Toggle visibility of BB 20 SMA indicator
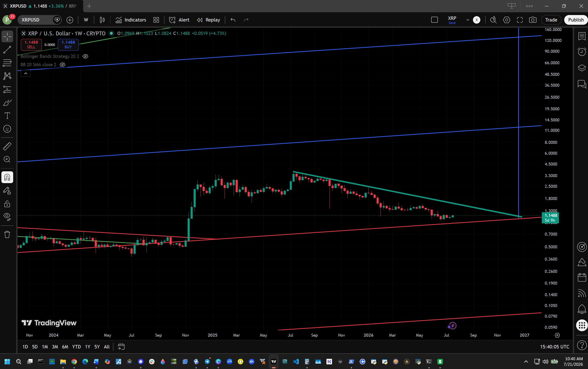The height and width of the screenshot is (369, 588). tap(62, 65)
